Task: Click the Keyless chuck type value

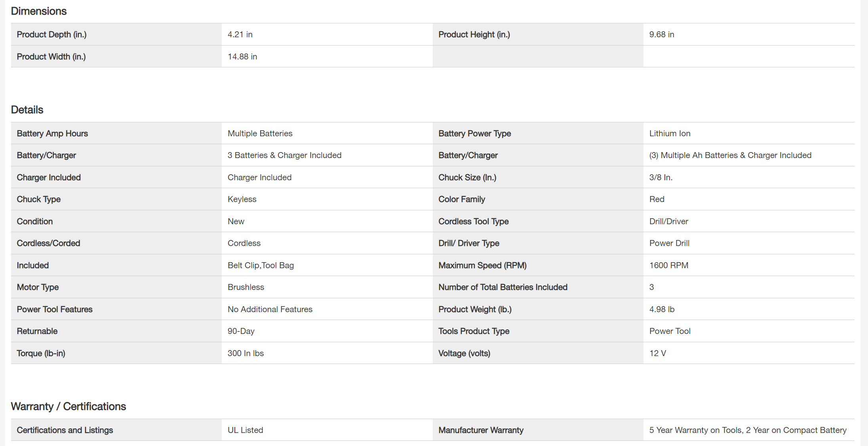Action: click(x=242, y=199)
